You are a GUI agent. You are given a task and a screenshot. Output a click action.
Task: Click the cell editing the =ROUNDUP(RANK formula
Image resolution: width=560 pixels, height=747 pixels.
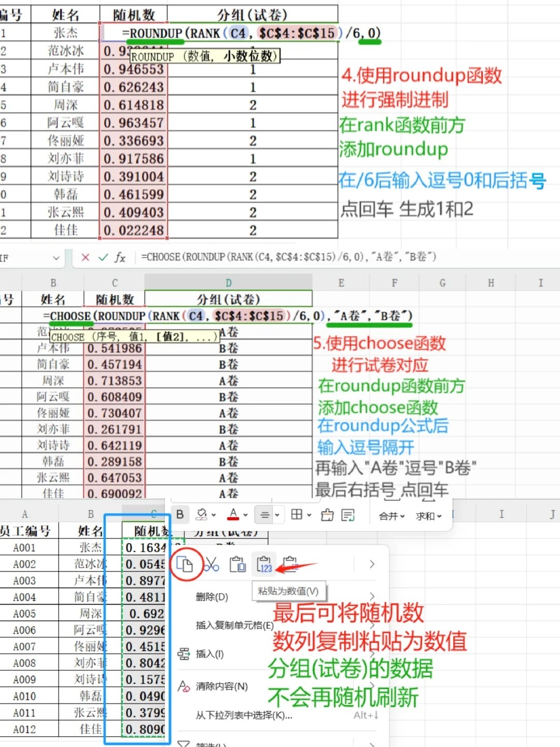click(x=251, y=33)
